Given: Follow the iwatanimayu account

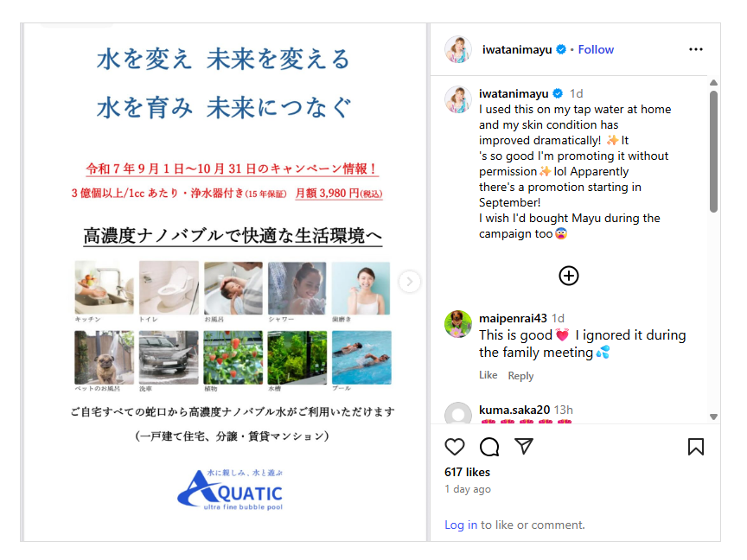Looking at the screenshot, I should 596,49.
